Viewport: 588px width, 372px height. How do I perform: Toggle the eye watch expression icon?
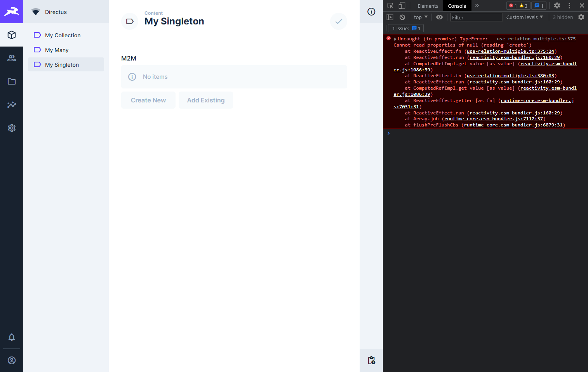pyautogui.click(x=439, y=17)
